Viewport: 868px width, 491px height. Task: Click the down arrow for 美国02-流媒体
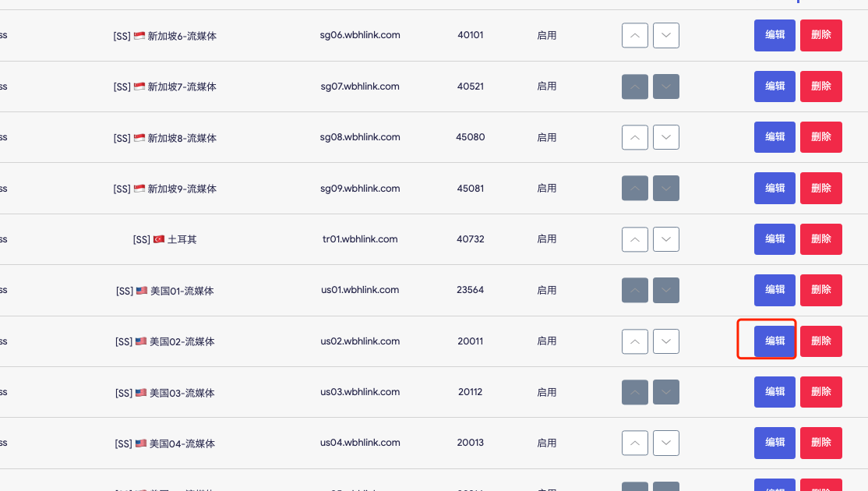pos(665,341)
